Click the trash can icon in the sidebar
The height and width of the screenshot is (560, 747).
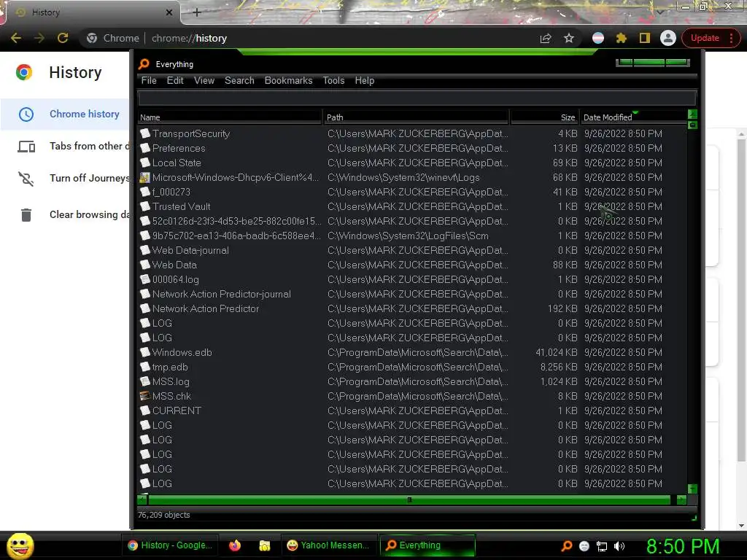click(26, 215)
